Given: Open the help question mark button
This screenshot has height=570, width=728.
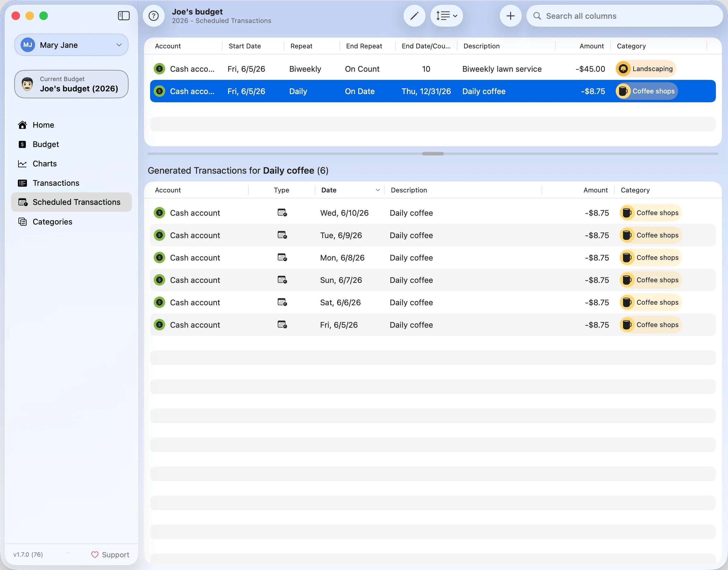Looking at the screenshot, I should [x=153, y=16].
